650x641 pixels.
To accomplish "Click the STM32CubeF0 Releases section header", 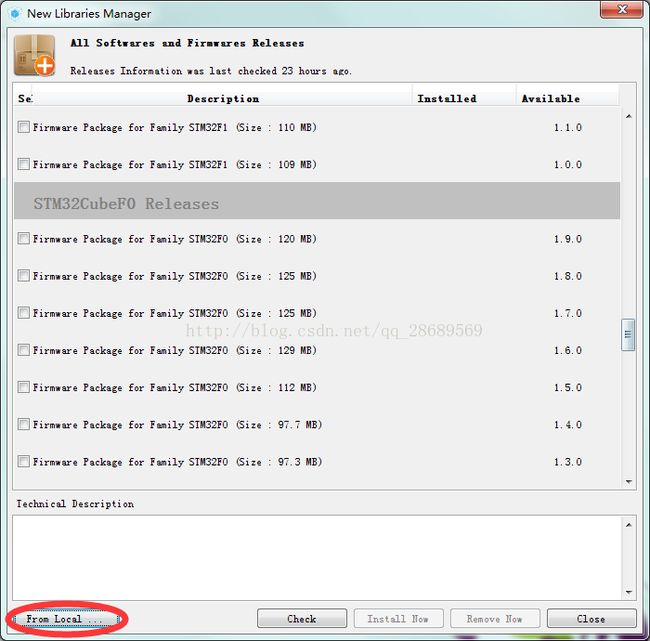I will tap(317, 200).
